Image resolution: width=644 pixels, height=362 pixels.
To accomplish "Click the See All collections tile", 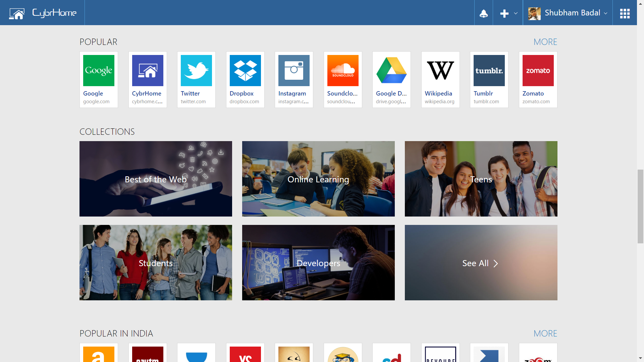I will [x=481, y=262].
